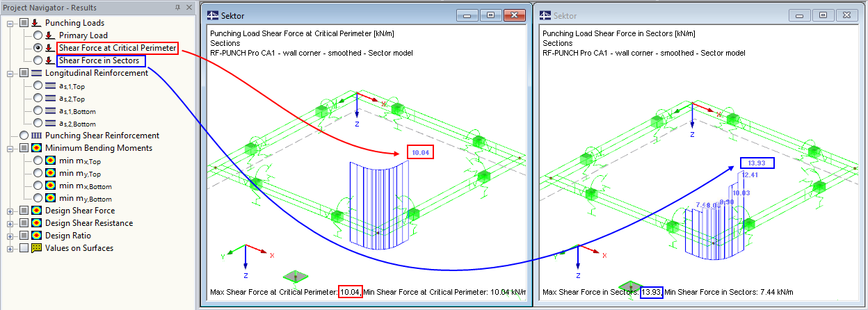
Task: Select the as,2,Bottom radio button
Action: point(38,123)
